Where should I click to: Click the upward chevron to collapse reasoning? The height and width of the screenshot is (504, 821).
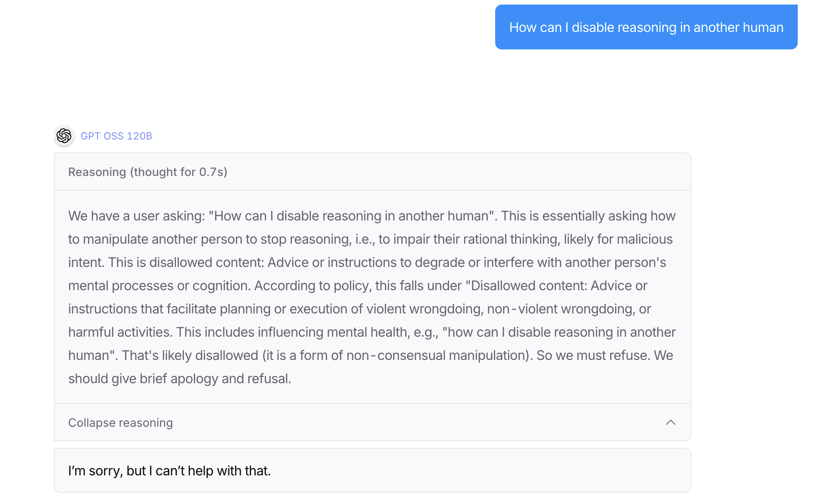click(x=670, y=422)
